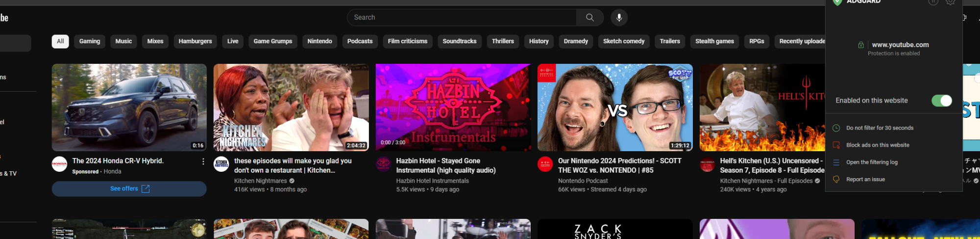Viewport: 980px width, 239px height.
Task: Open Hazbin Hotel Instrumentals channel avatar
Action: [383, 164]
